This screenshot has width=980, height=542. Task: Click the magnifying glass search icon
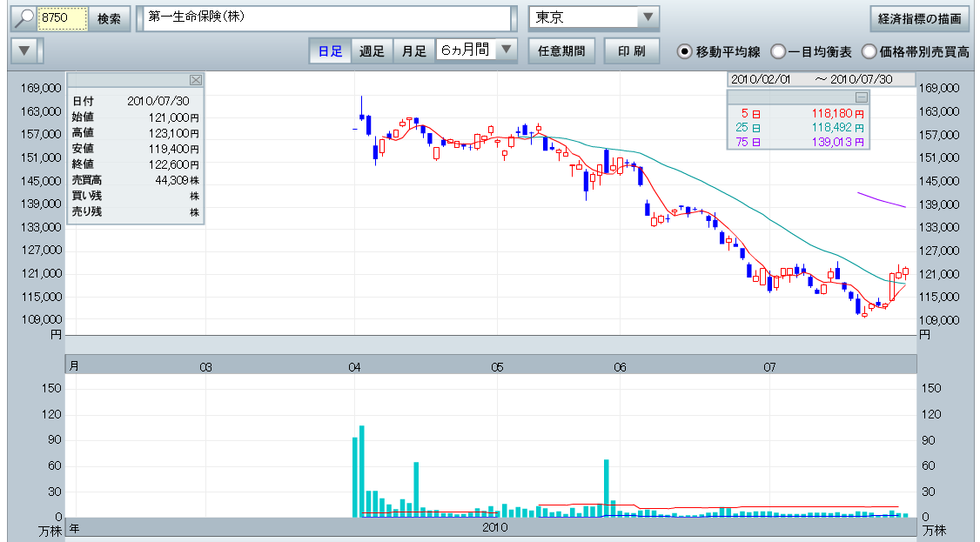click(23, 18)
